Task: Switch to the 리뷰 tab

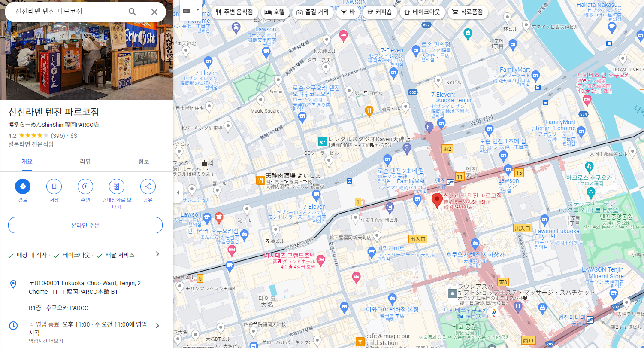Action: [x=85, y=162]
